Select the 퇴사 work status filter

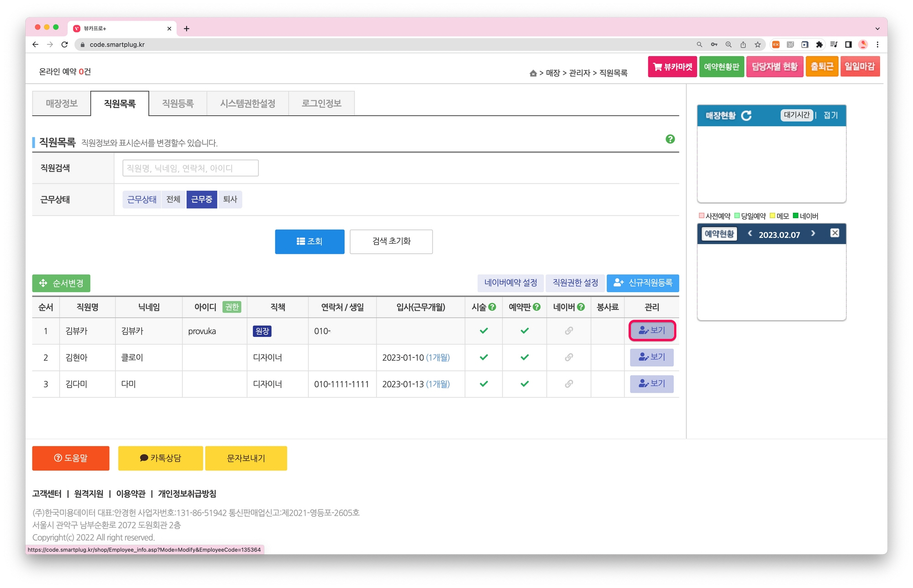click(230, 199)
